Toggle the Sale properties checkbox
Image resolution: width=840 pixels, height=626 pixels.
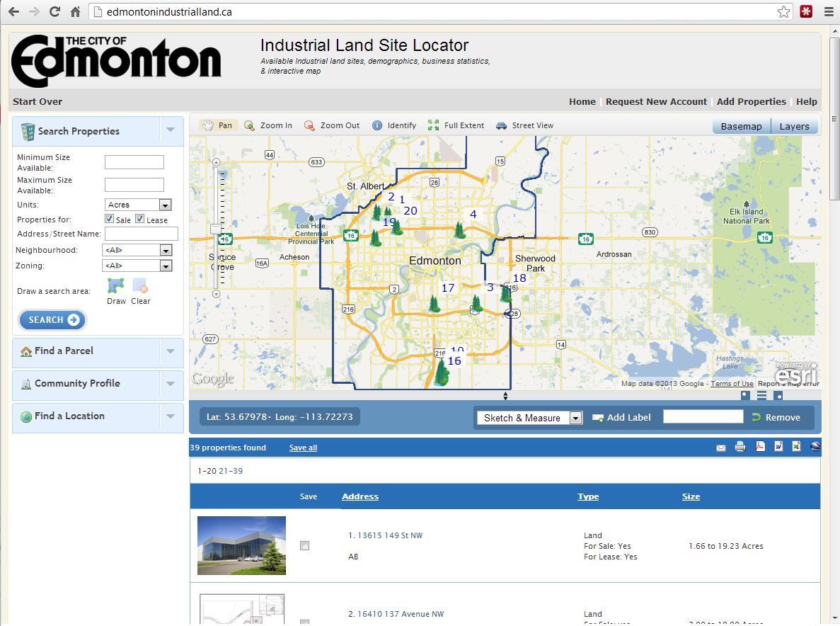pyautogui.click(x=109, y=219)
